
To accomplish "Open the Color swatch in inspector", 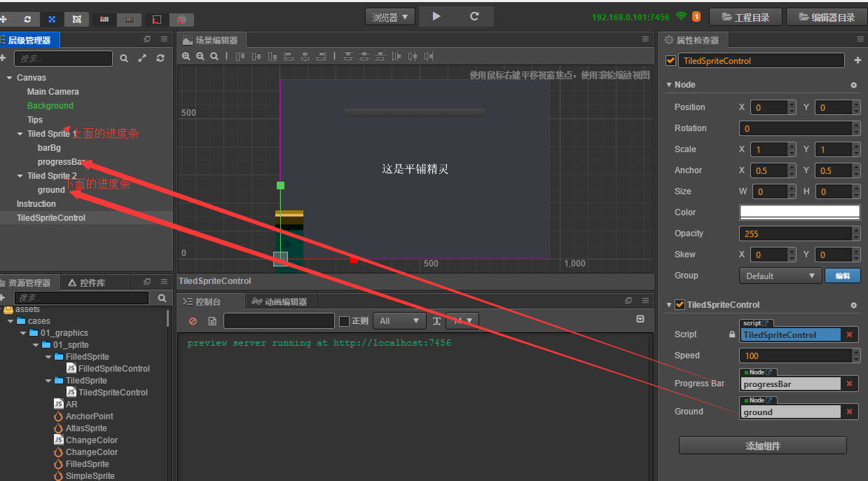I will point(800,212).
